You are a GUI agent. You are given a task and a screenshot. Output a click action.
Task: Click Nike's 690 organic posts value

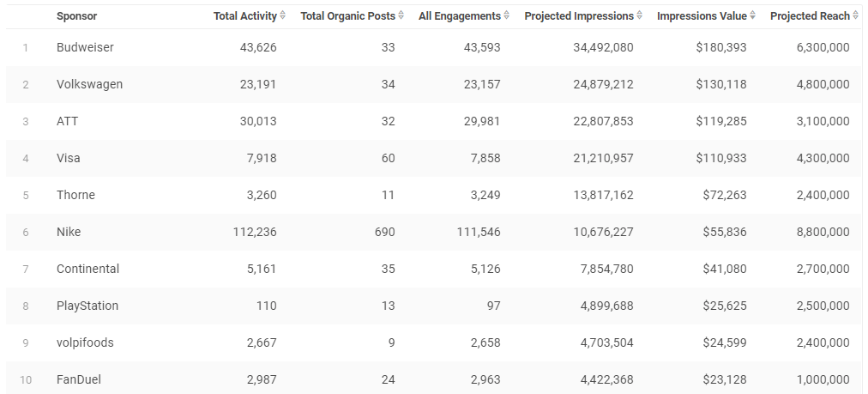385,232
